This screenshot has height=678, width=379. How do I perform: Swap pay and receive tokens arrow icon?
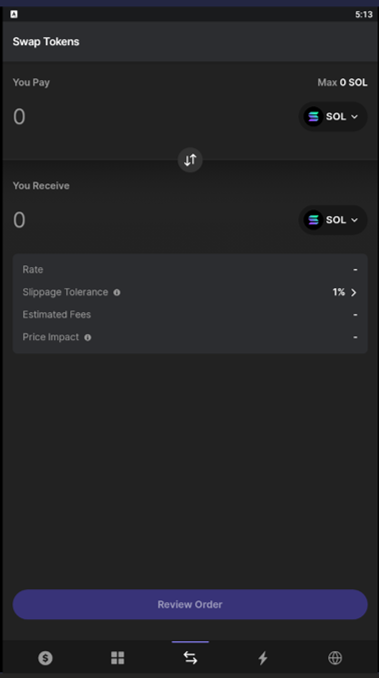click(x=190, y=160)
